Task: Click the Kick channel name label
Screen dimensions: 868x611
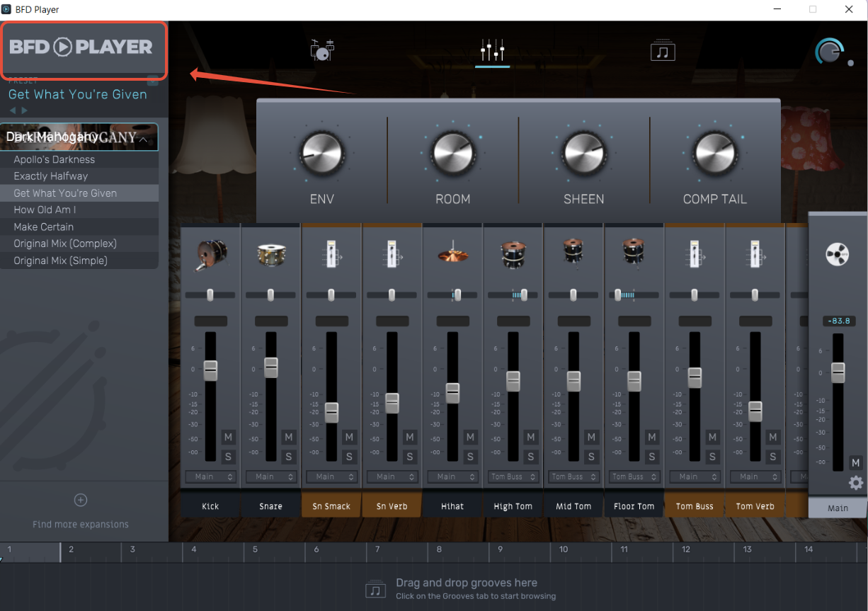Action: coord(210,506)
